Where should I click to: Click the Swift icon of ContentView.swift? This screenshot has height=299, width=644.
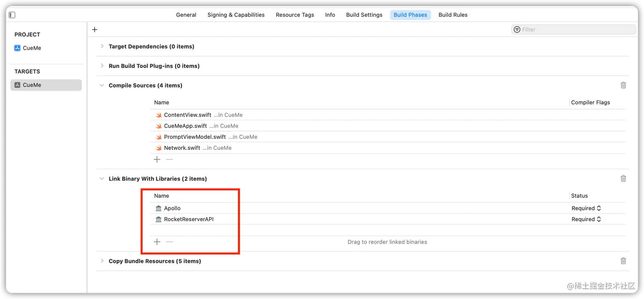[158, 115]
